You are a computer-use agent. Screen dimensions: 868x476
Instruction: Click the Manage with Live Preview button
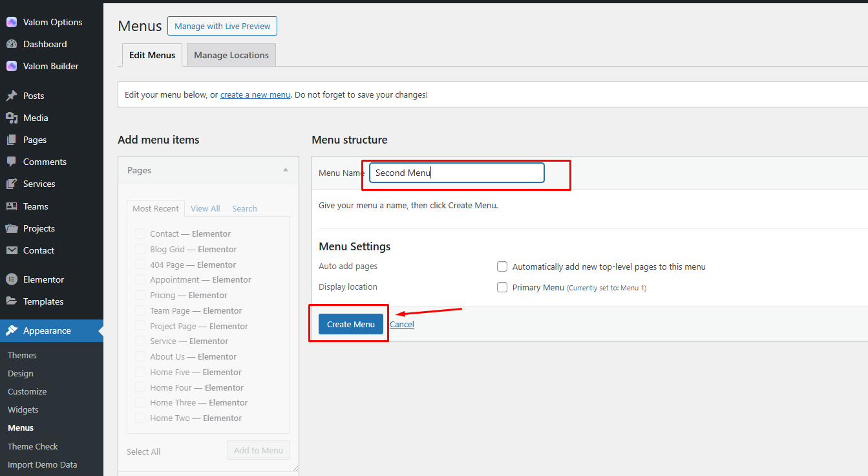(x=222, y=26)
